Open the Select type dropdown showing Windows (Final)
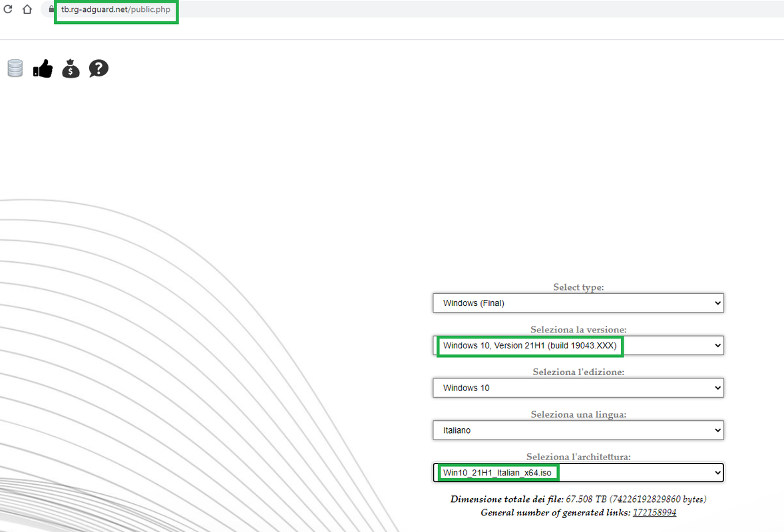The height and width of the screenshot is (532, 784). (578, 303)
